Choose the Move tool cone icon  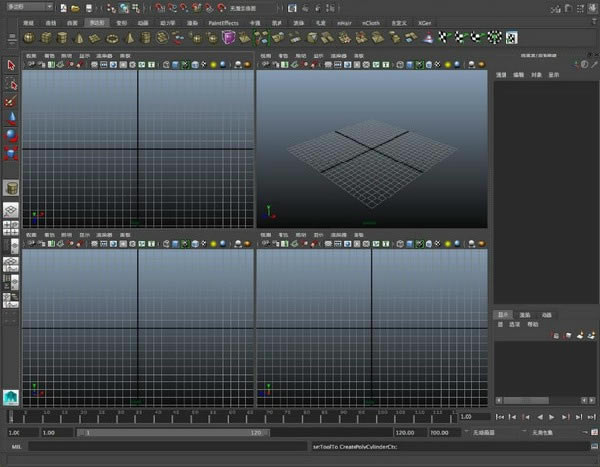click(11, 117)
